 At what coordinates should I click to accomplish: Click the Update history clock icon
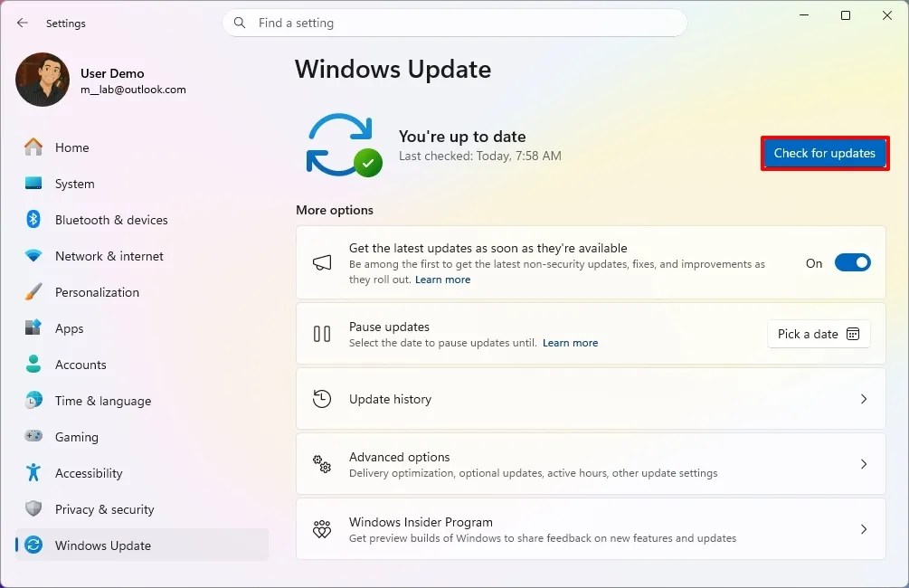[322, 398]
